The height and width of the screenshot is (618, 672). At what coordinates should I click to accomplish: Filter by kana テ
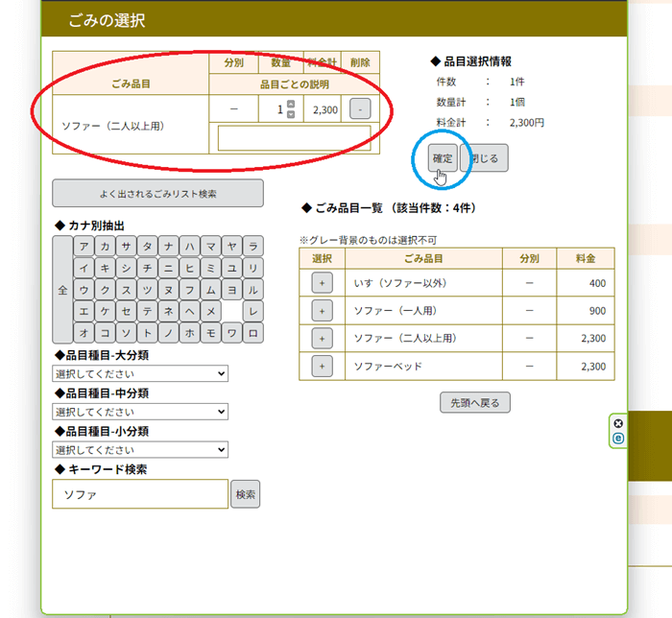[x=148, y=311]
